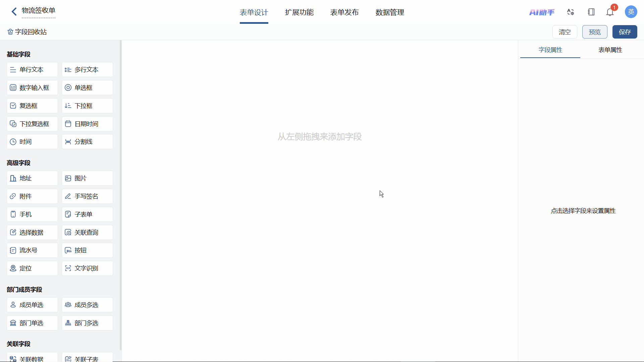This screenshot has height=362, width=644.
Task: Switch to 表单设计 tab
Action: point(254,12)
